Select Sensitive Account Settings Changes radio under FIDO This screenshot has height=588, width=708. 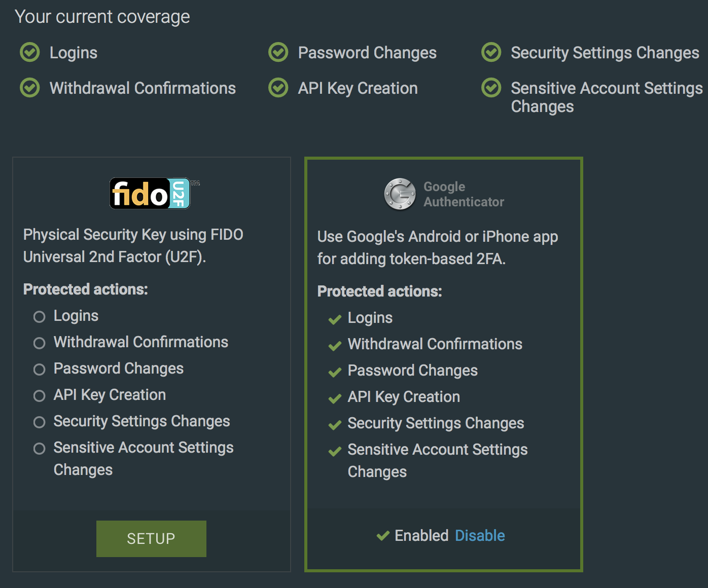[x=39, y=449]
